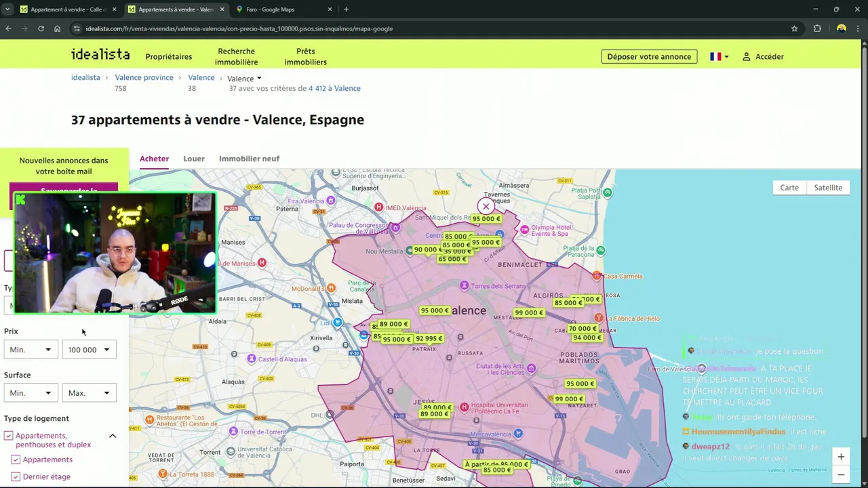Viewport: 868px width, 488px height.
Task: Click 94 000 € price marker
Action: tap(587, 338)
